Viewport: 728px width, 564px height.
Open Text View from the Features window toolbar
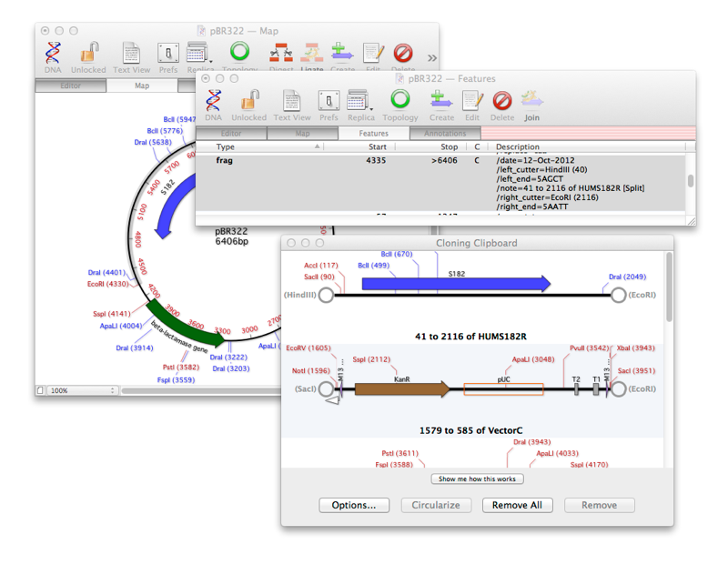click(x=291, y=103)
